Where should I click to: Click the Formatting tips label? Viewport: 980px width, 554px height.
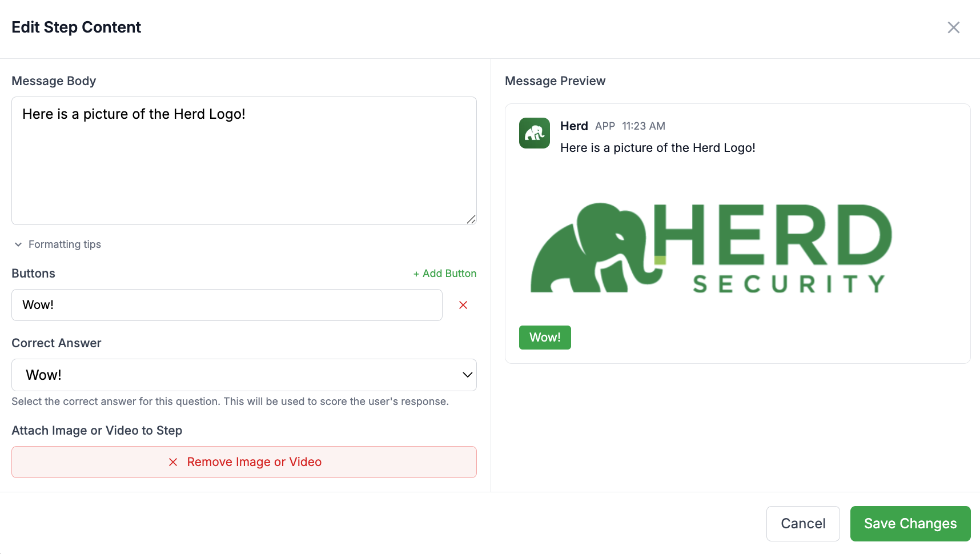click(x=65, y=244)
